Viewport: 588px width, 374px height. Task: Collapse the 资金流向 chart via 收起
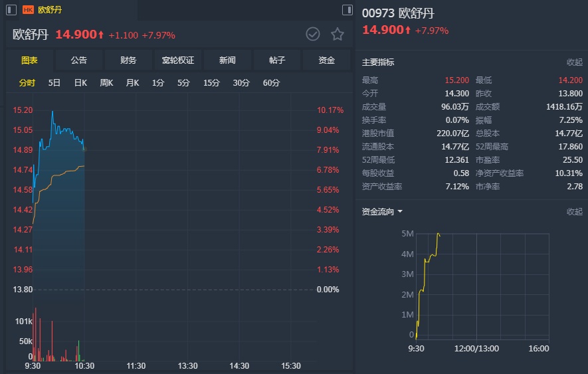(574, 212)
